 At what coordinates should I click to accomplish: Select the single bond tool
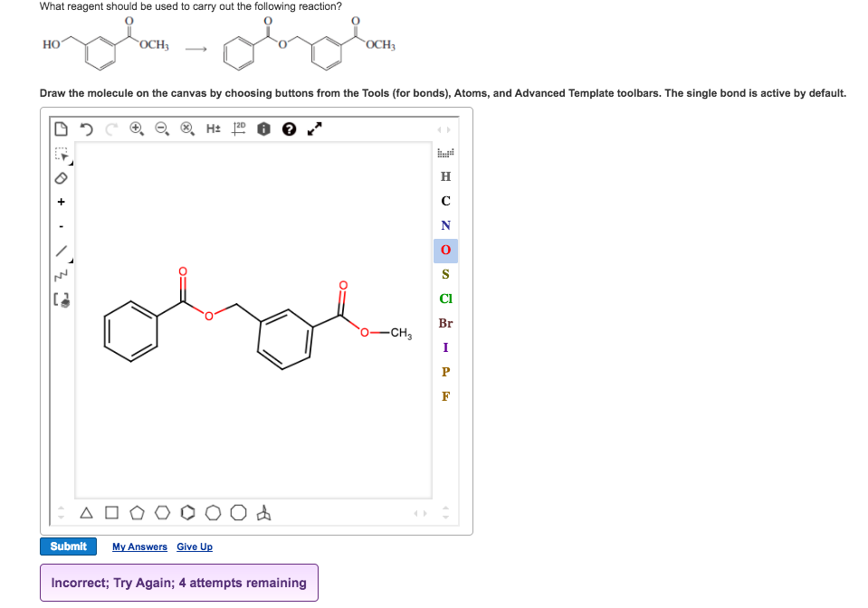(x=62, y=252)
